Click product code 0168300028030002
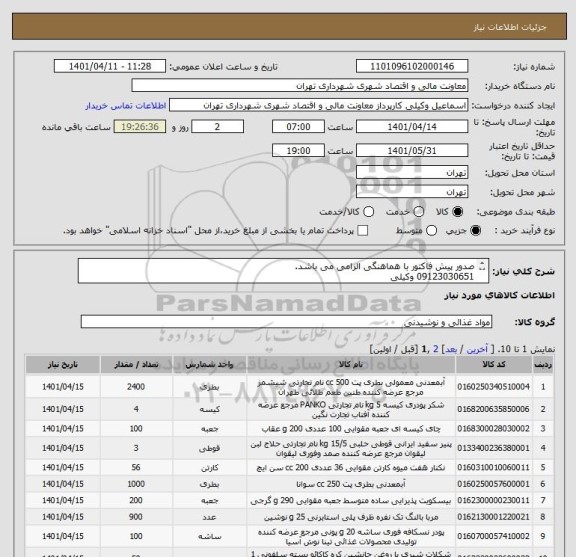This screenshot has height=557, width=576. [x=493, y=429]
